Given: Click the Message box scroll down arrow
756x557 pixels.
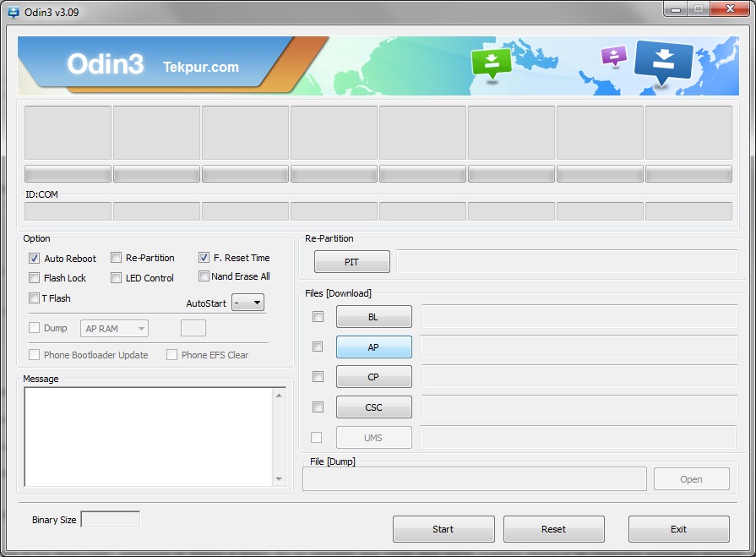Looking at the screenshot, I should (279, 479).
